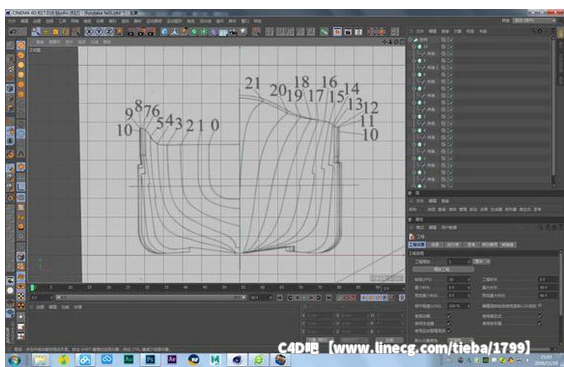Click the top orange sphere icon in left palette
Screen dimensions: 564x367
pos(21,45)
